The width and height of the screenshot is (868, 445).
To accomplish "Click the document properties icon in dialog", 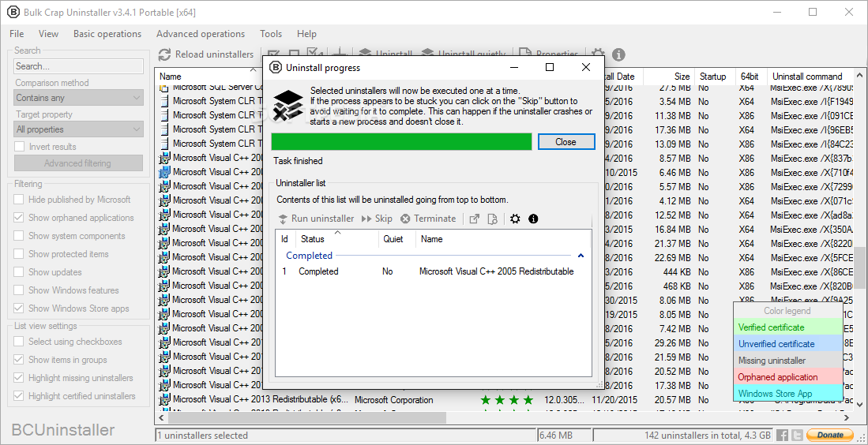I will [493, 219].
